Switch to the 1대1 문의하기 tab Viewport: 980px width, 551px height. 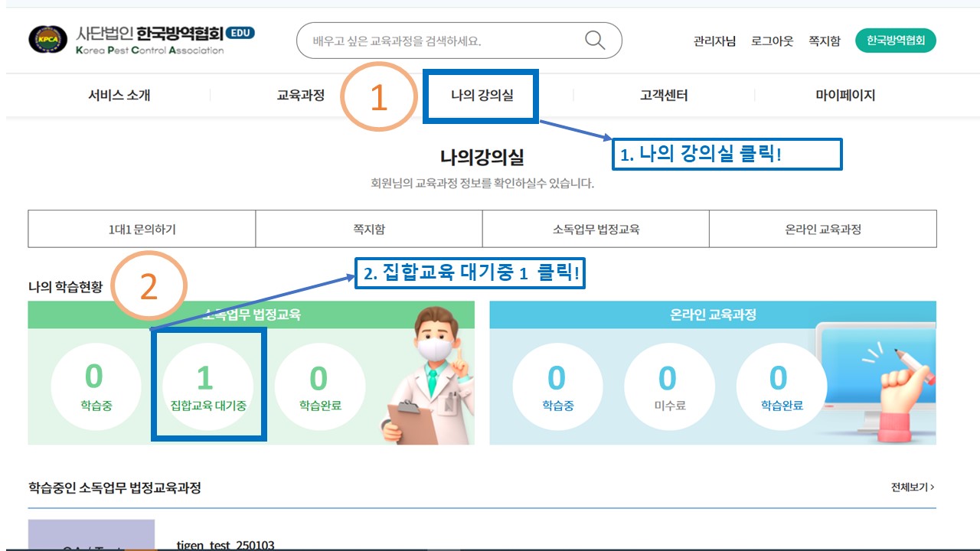(x=141, y=228)
